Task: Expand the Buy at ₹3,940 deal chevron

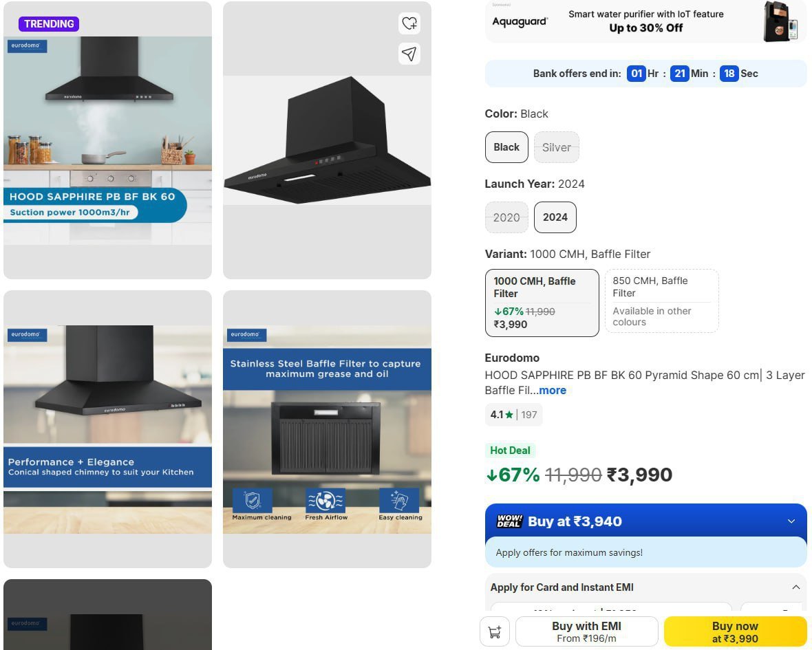Action: (x=791, y=521)
